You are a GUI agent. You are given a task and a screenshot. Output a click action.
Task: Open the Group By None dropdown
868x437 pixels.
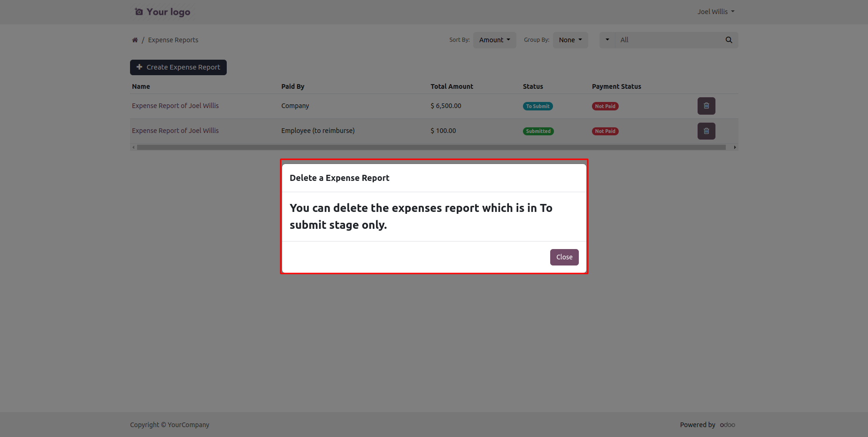click(x=570, y=40)
